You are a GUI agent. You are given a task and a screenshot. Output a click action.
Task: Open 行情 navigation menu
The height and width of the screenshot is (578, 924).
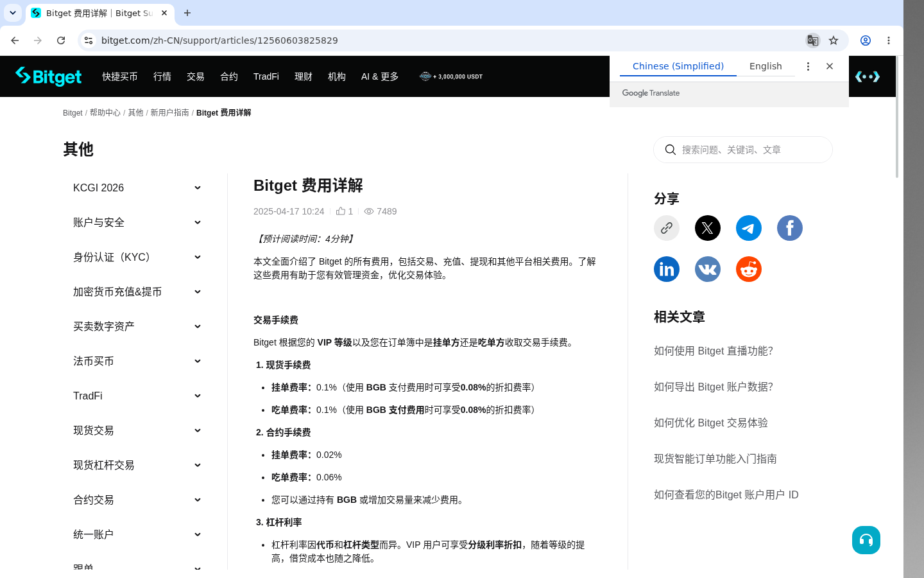(x=162, y=76)
